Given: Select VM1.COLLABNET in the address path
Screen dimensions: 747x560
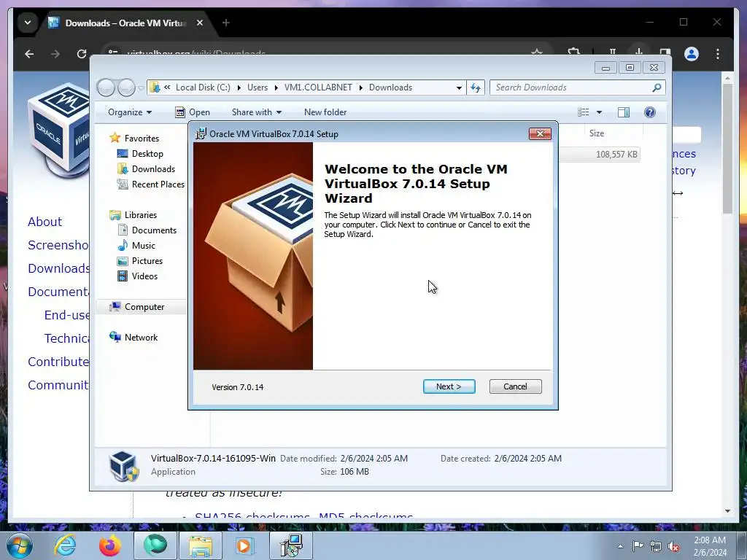Looking at the screenshot, I should point(318,87).
